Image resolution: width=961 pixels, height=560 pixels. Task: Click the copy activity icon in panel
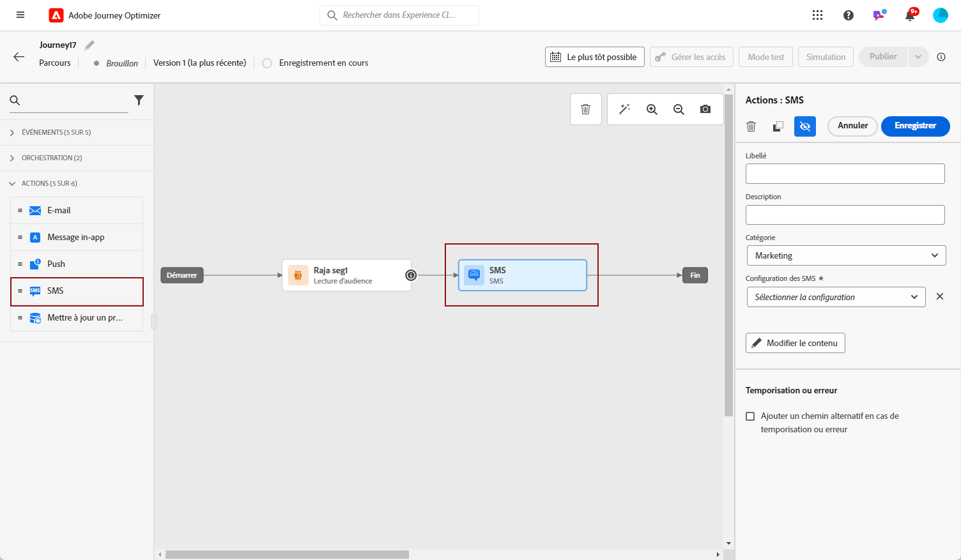778,126
